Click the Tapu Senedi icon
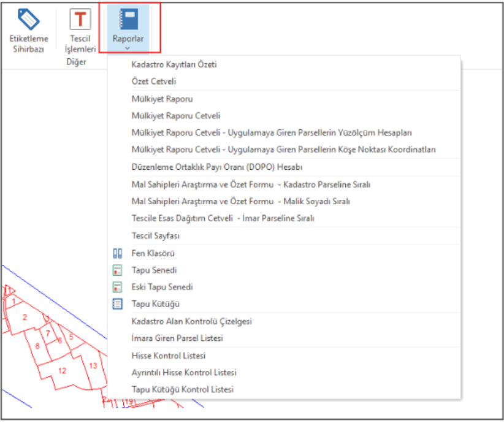 point(118,270)
